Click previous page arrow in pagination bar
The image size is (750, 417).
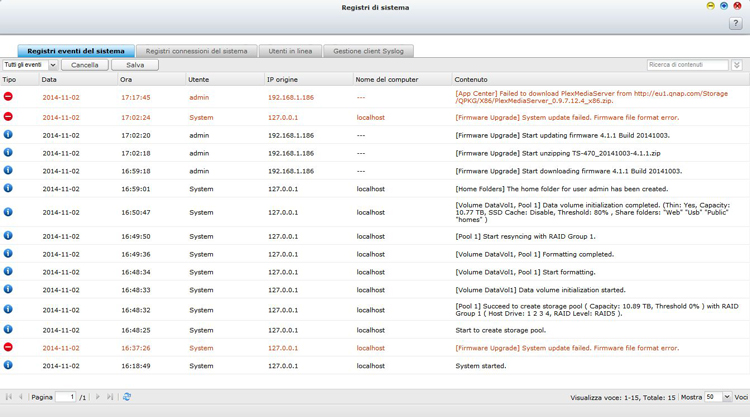[21, 397]
